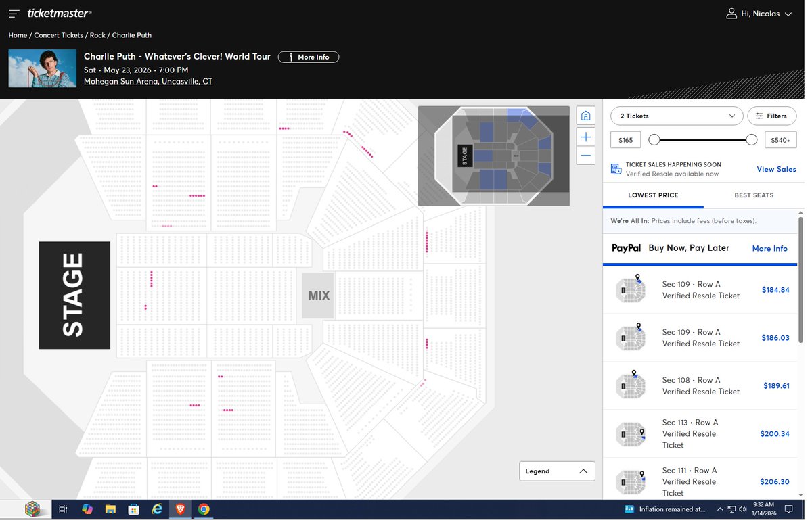Image resolution: width=812 pixels, height=520 pixels.
Task: Select Sec 109 Row A $184.84 listing
Action: tap(700, 290)
